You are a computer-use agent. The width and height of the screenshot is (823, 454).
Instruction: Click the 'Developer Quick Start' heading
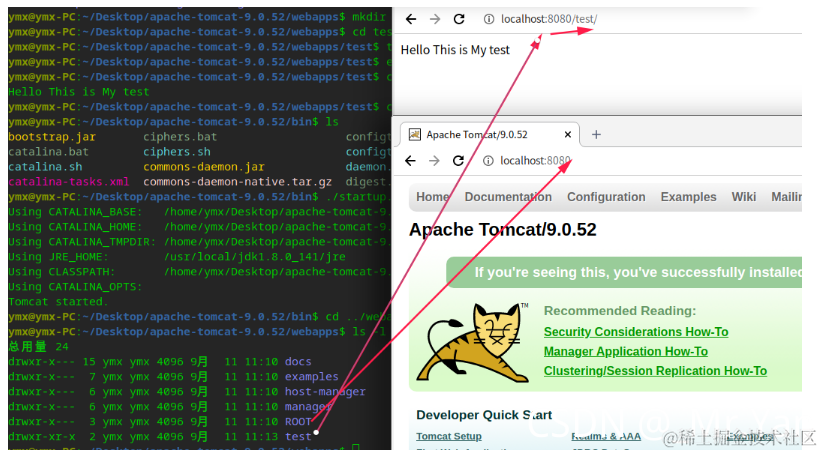point(484,415)
